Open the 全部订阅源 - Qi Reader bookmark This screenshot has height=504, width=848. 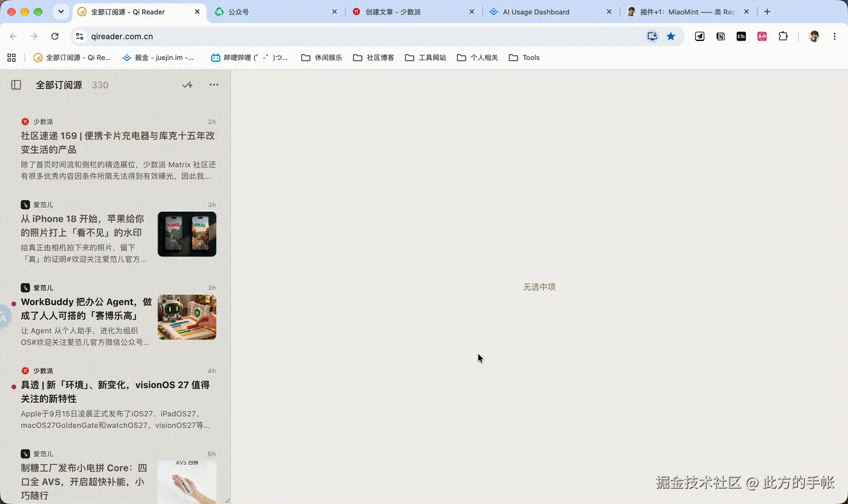point(72,58)
